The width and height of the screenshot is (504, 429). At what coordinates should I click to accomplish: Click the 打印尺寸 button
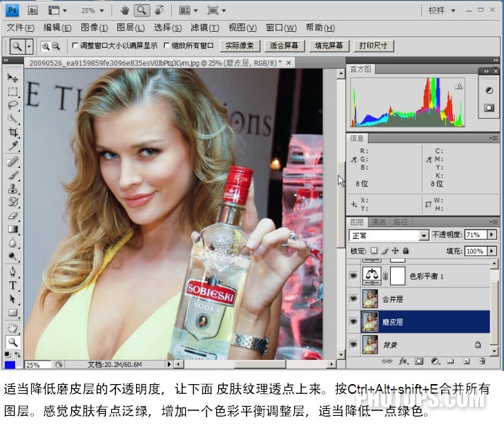[374, 46]
